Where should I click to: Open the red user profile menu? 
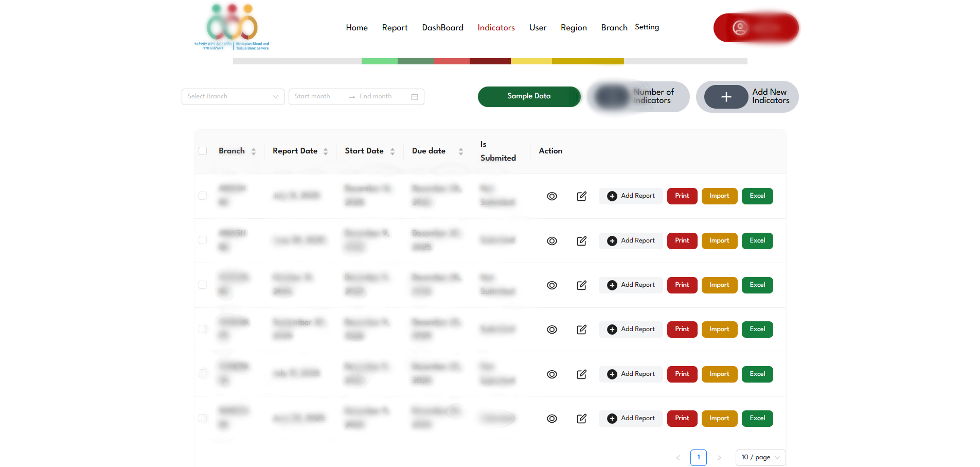point(755,28)
